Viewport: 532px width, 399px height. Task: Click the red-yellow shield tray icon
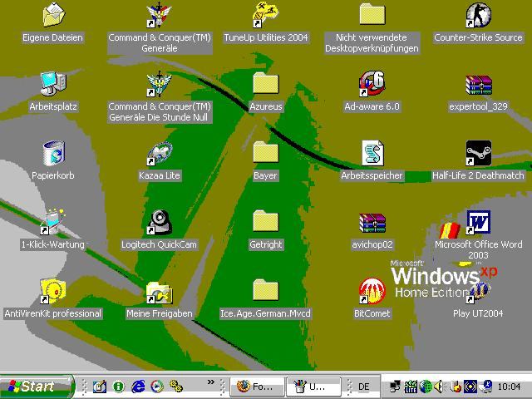pos(456,387)
